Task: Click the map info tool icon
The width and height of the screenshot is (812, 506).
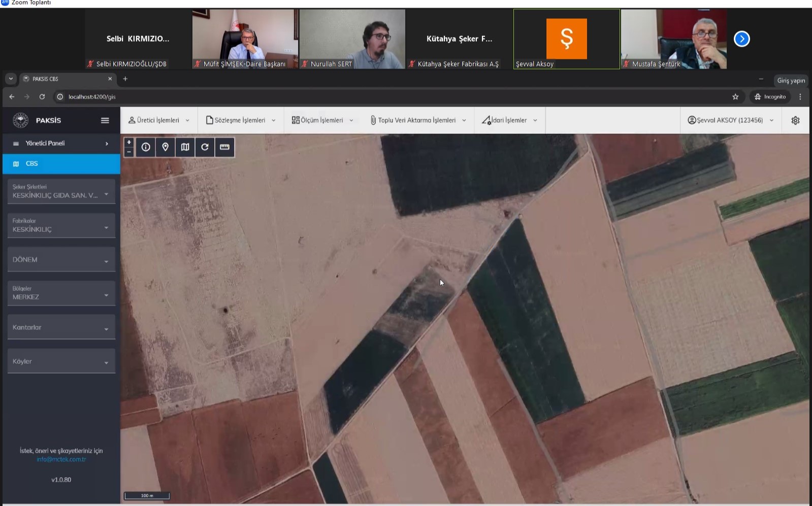Action: tap(146, 147)
